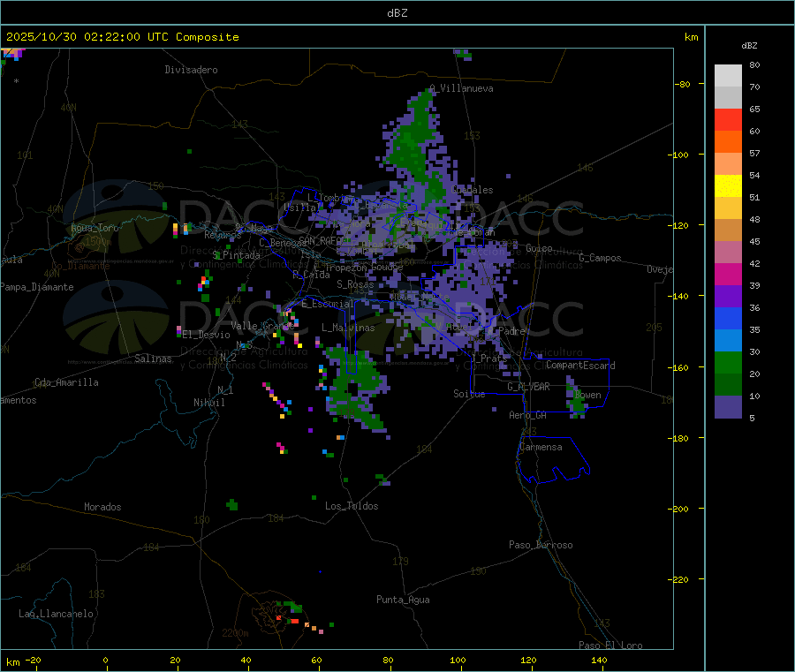The width and height of the screenshot is (795, 672).
Task: Click the 100 km x-axis tick label
Action: (458, 660)
